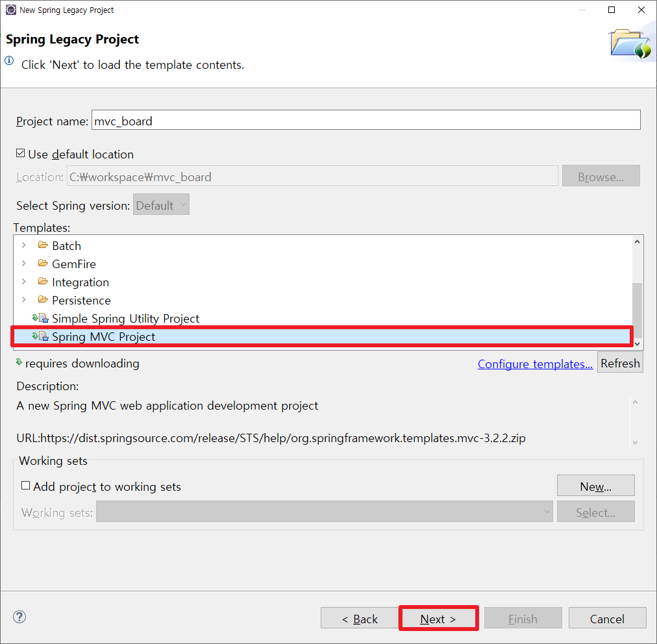This screenshot has height=644, width=657.
Task: Expand the Batch template folder
Action: pyautogui.click(x=24, y=245)
